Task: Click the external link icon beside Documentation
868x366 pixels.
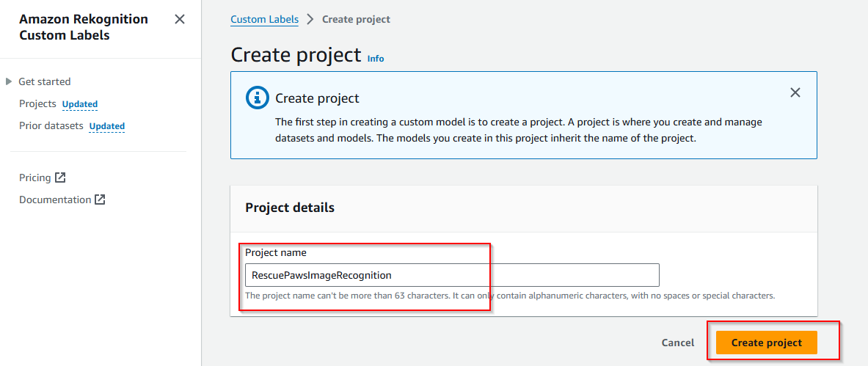Action: (100, 200)
